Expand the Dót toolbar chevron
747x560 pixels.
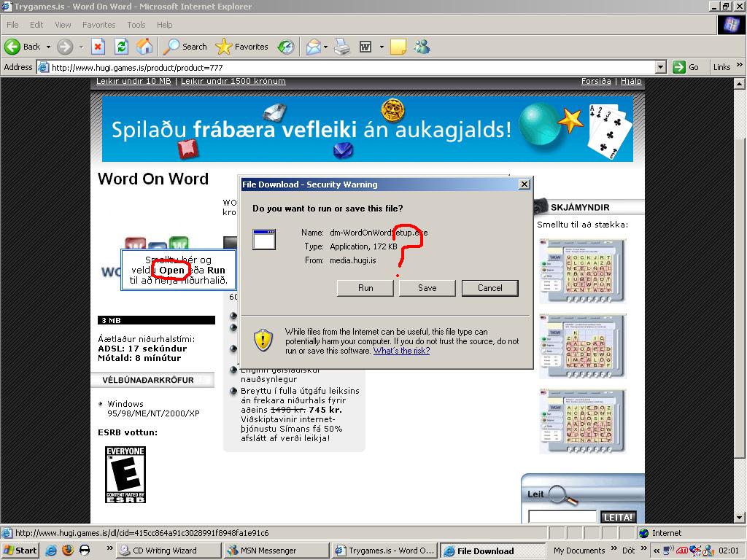point(644,548)
